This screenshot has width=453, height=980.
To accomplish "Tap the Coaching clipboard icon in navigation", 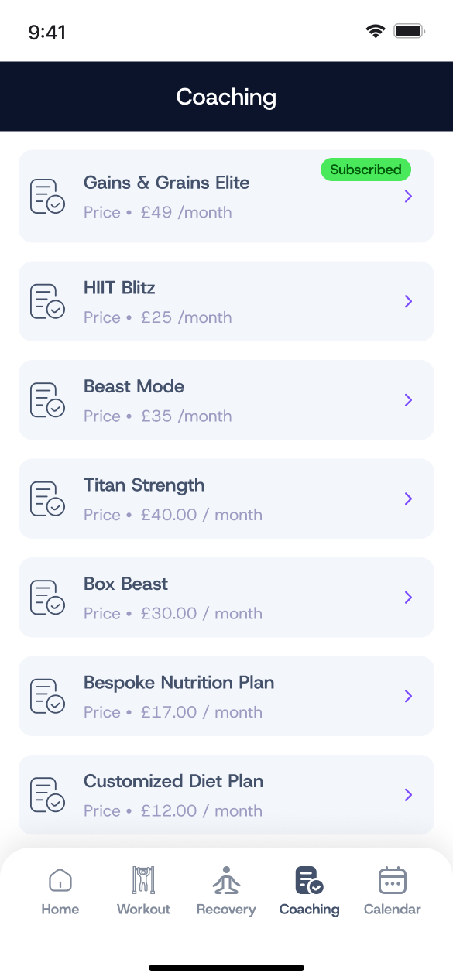I will click(309, 880).
